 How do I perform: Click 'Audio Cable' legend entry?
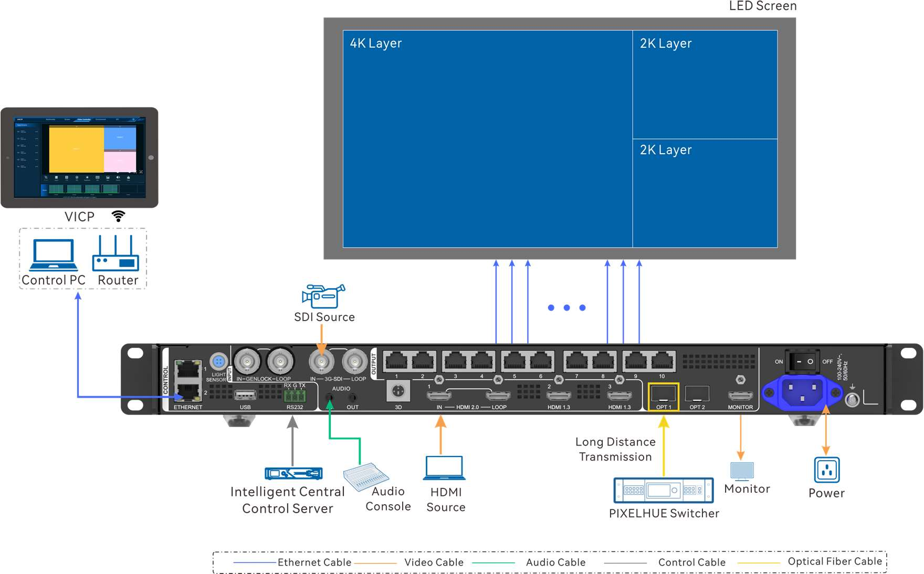555,562
